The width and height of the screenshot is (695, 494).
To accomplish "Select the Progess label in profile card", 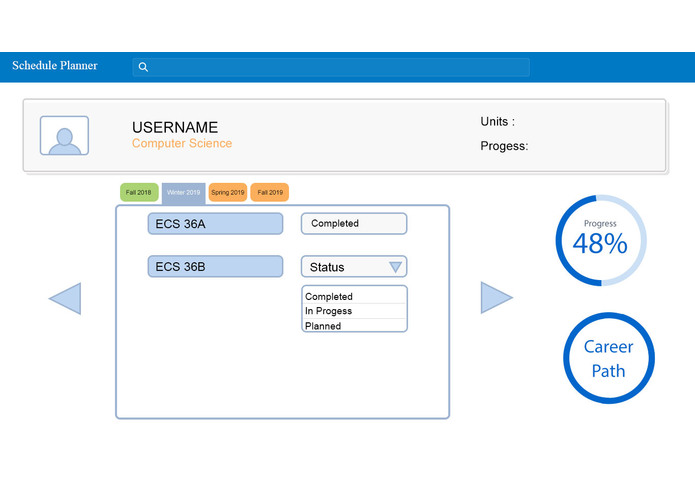I will pos(504,146).
